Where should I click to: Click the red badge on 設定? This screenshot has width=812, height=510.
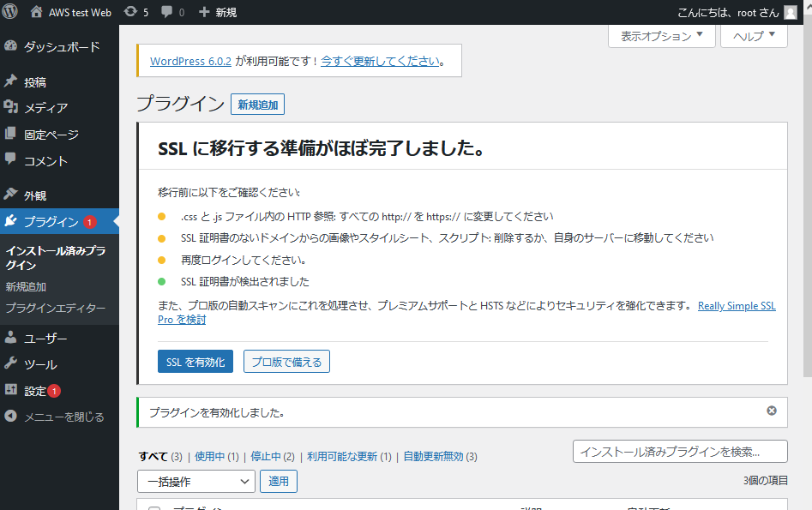pos(54,391)
